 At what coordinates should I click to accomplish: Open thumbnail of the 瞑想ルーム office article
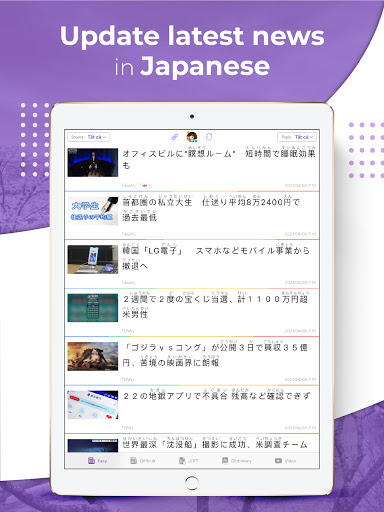93,163
